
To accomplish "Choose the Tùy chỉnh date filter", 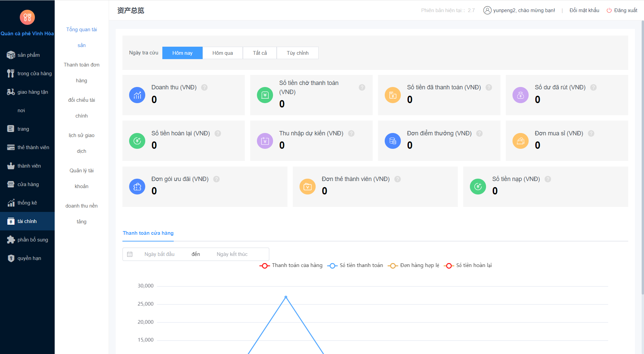I will click(298, 53).
